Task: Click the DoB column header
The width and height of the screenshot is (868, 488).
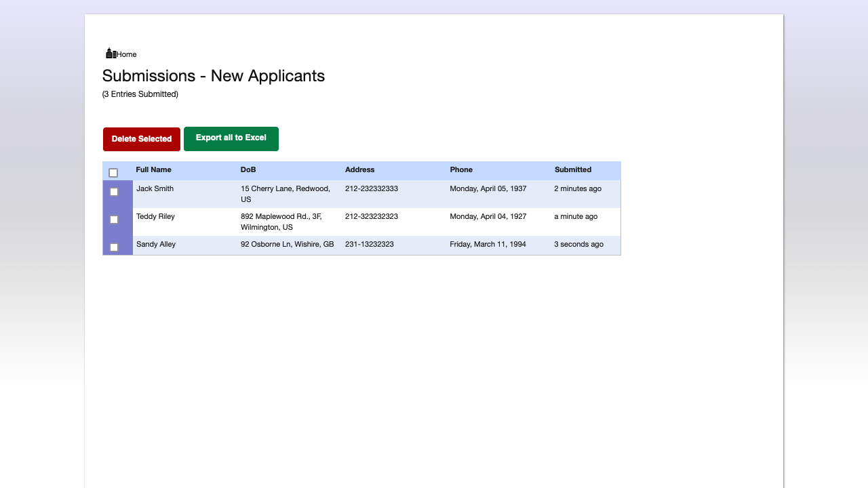Action: click(248, 170)
